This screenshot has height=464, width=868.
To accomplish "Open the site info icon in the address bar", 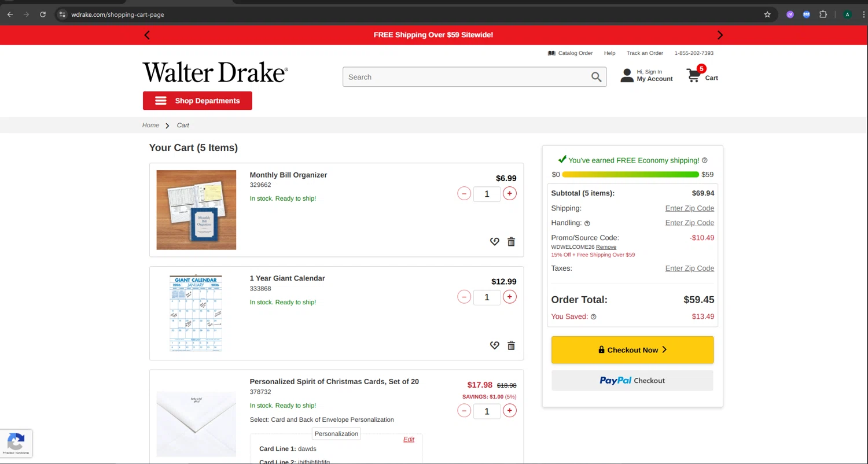I will [x=62, y=14].
